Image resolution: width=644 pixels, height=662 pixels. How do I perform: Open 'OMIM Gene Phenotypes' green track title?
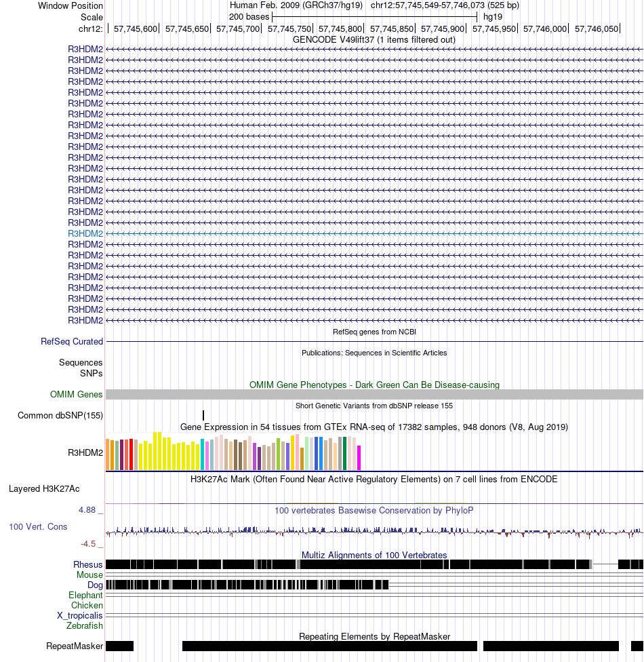374,385
